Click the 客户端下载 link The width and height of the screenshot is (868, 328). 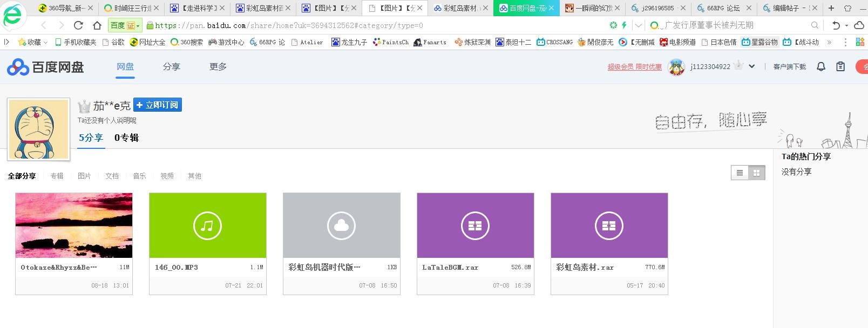click(x=789, y=67)
